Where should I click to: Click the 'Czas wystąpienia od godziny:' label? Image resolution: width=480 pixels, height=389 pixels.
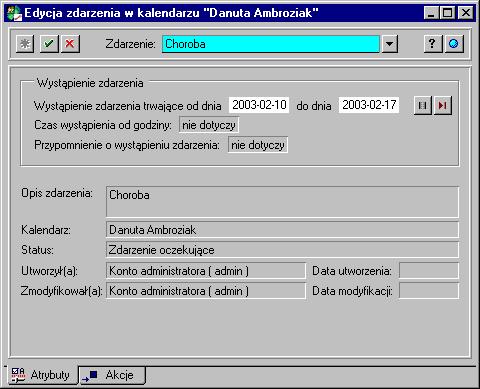point(103,125)
